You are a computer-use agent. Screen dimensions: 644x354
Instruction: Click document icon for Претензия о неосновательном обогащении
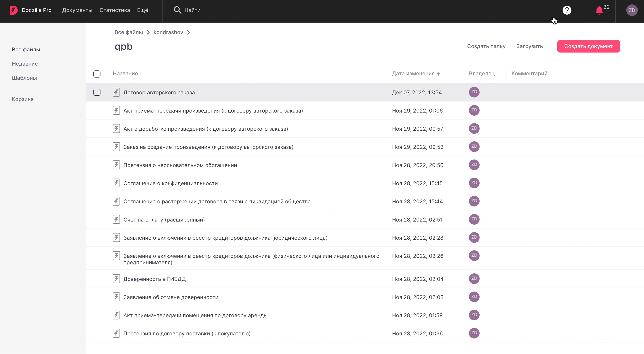click(x=116, y=165)
